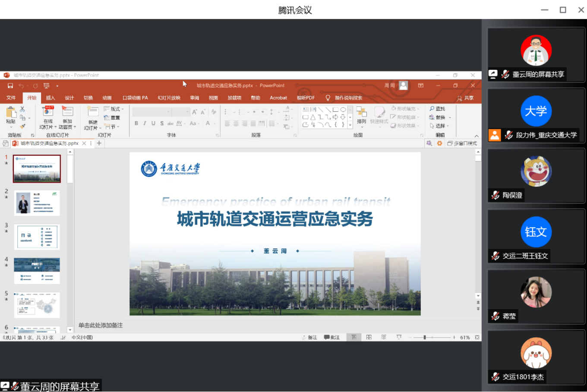This screenshot has height=392, width=587.
Task: Toggle Justify paragraph alignment button
Action: tap(253, 124)
